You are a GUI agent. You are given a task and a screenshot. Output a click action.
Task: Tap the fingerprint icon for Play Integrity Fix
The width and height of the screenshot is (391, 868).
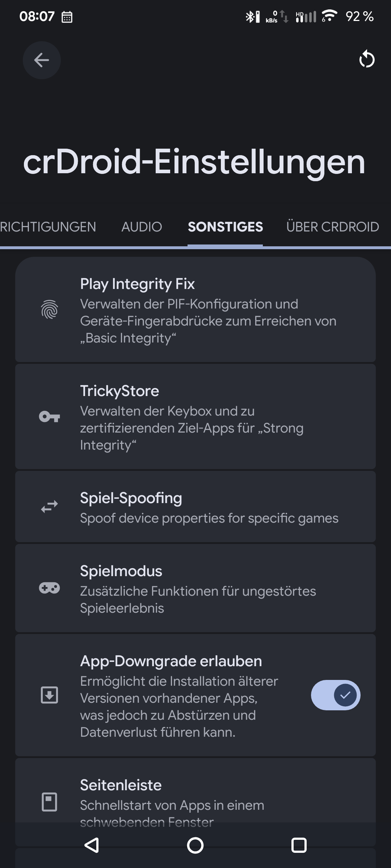point(50,310)
